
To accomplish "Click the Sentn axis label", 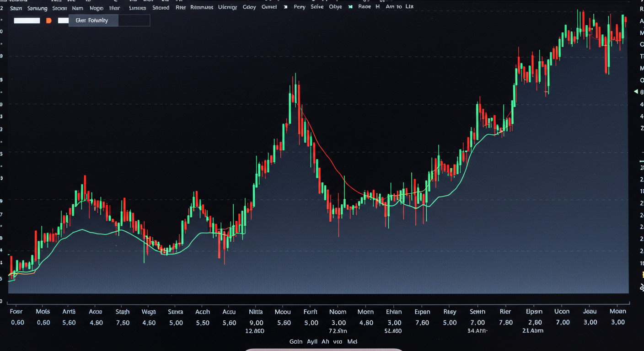I will coord(477,312).
